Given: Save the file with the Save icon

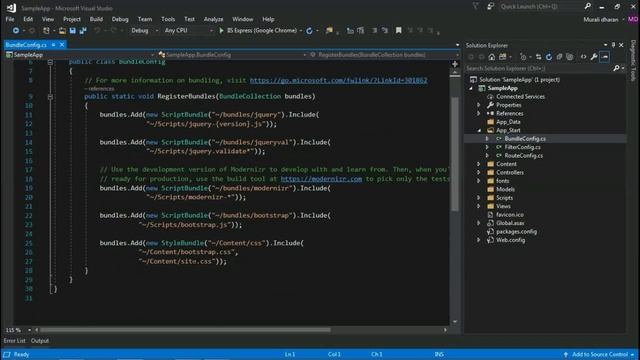Looking at the screenshot, I should click(73, 31).
